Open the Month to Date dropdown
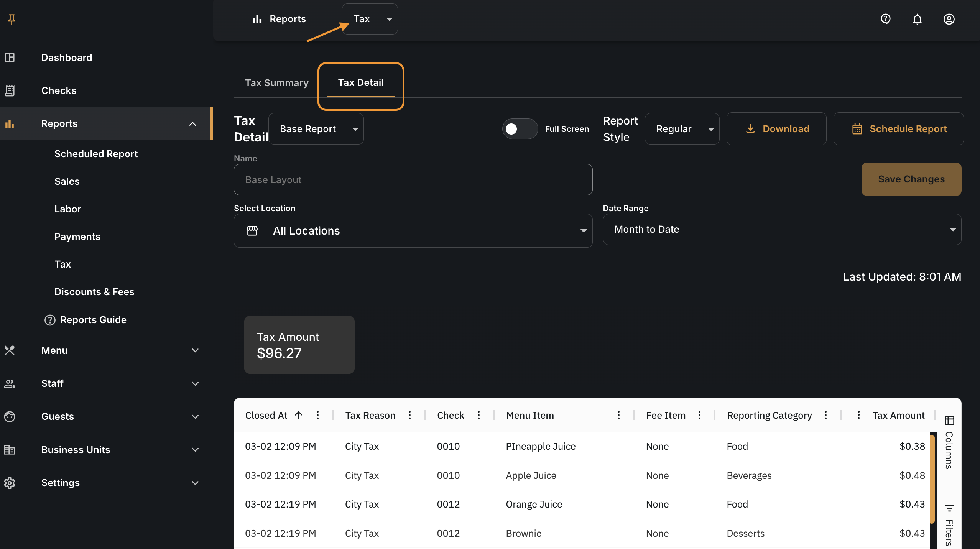This screenshot has width=980, height=549. click(782, 229)
